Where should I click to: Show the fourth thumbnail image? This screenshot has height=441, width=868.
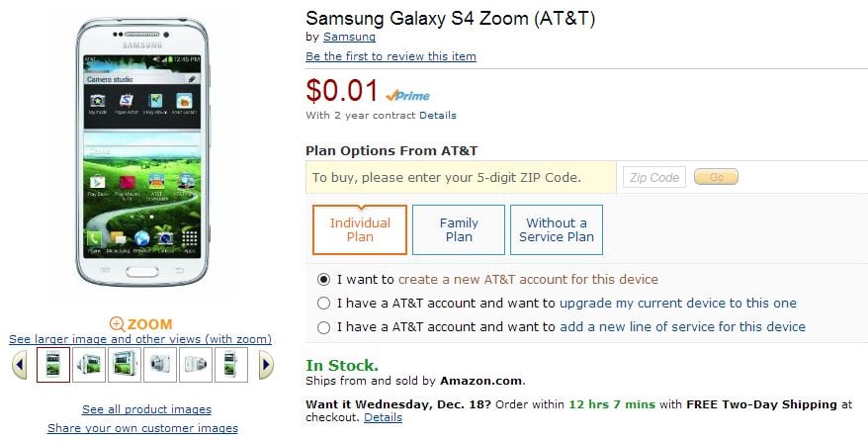160,365
